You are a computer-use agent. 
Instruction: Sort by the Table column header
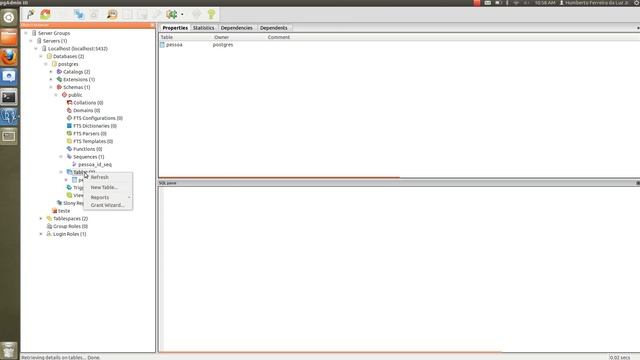[x=186, y=37]
